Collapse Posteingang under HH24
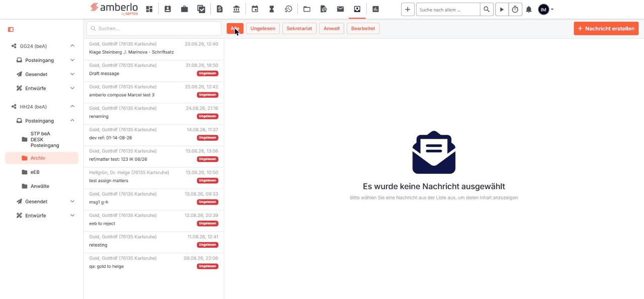This screenshot has height=299, width=644. point(72,121)
